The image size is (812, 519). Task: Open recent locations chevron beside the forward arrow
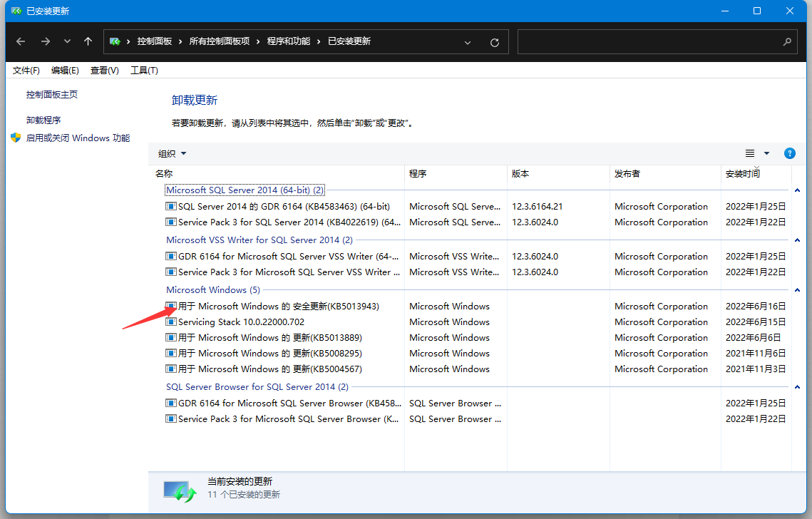click(67, 41)
